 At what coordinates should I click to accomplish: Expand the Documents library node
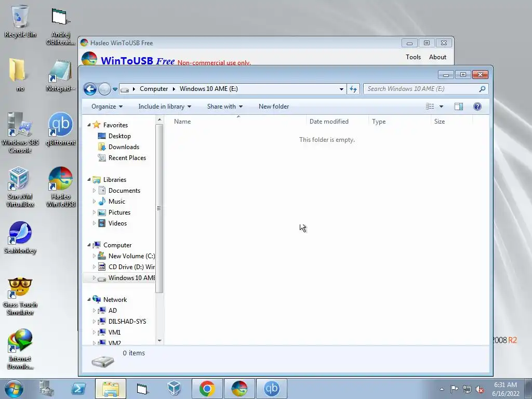pyautogui.click(x=94, y=191)
